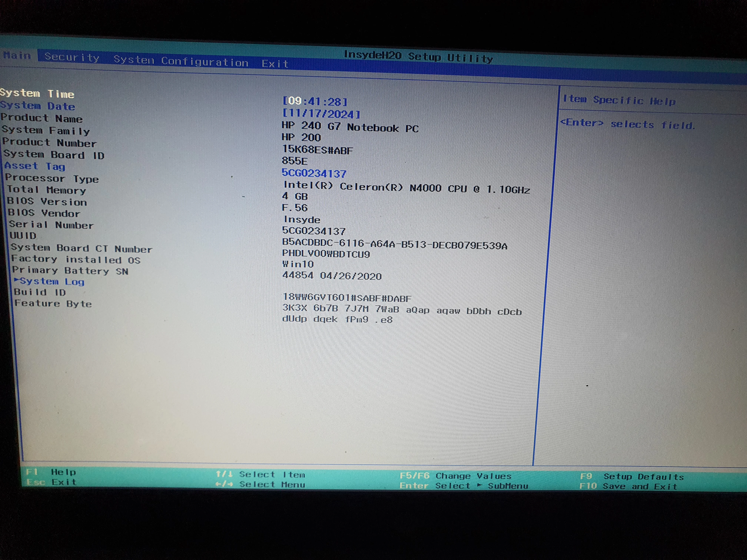
Task: Switch to the Main tab
Action: (17, 55)
